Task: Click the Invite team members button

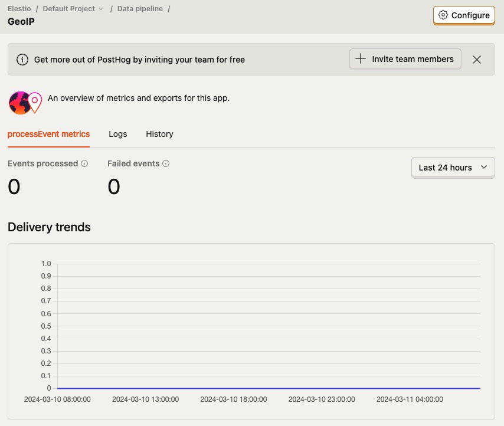Action: tap(405, 58)
